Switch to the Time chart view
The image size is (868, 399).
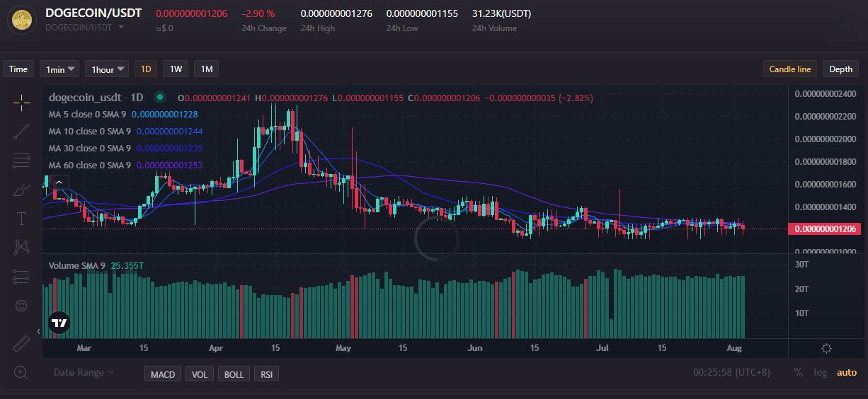coord(18,69)
